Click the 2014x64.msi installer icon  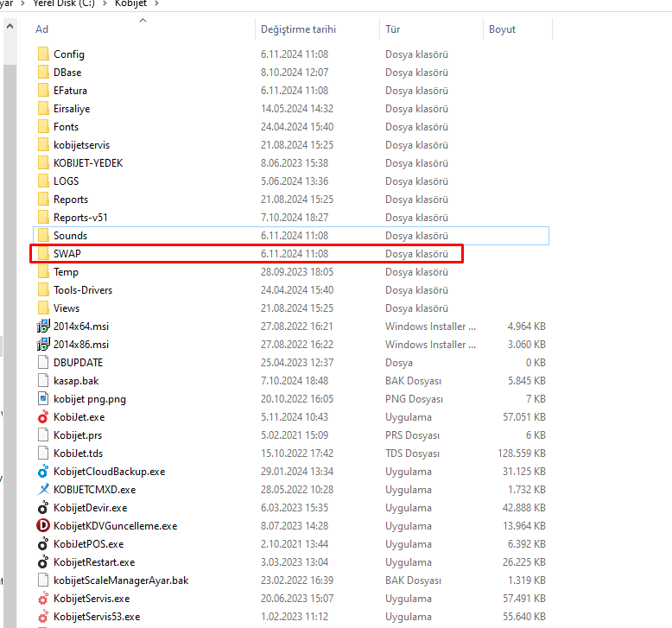43,327
